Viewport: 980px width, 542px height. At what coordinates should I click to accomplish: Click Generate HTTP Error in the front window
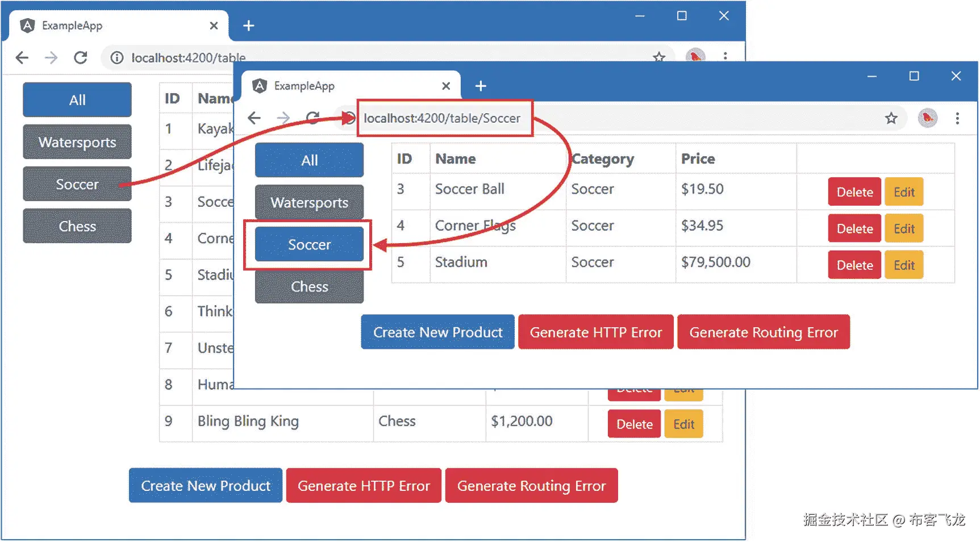tap(596, 332)
